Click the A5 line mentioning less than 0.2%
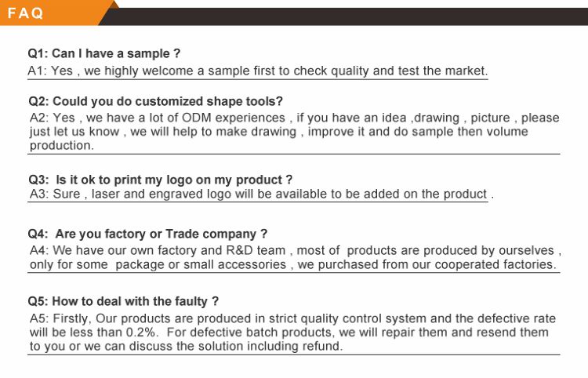 pyautogui.click(x=289, y=333)
